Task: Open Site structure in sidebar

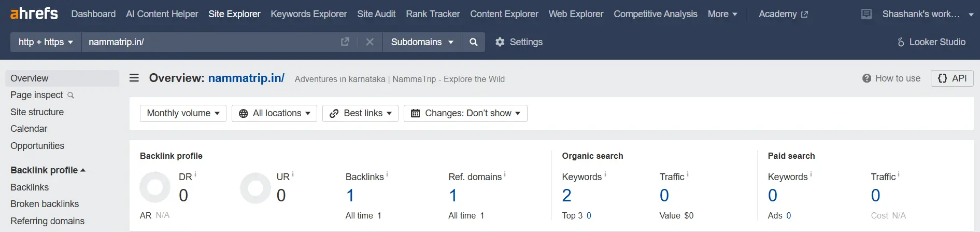Action: (37, 112)
